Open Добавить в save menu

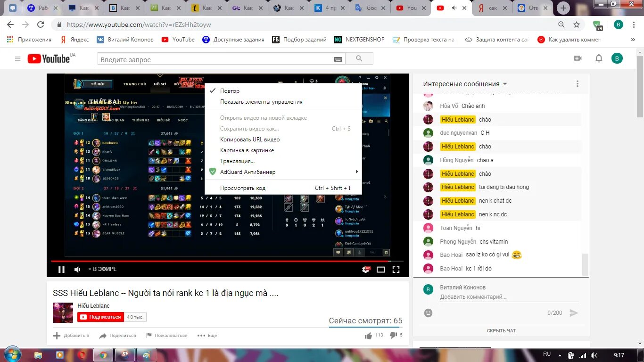click(x=71, y=336)
